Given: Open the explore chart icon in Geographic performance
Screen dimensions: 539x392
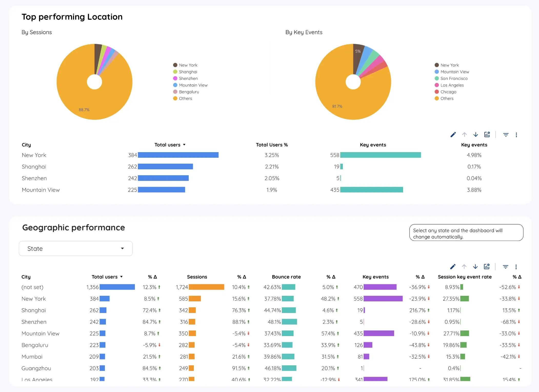Looking at the screenshot, I should pos(487,267).
